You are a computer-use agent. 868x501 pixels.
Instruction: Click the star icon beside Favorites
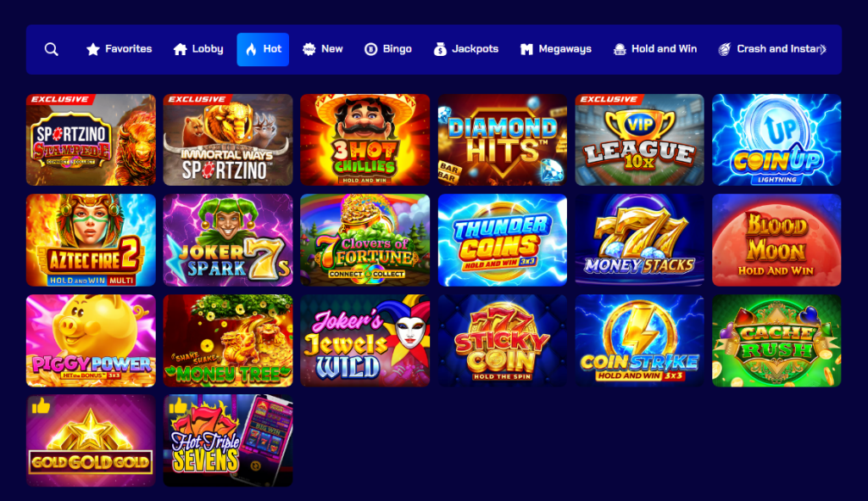click(93, 49)
